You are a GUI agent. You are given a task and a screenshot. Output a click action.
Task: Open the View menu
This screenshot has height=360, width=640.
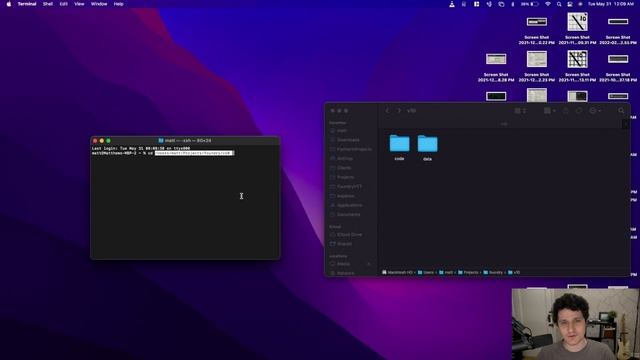click(x=79, y=4)
